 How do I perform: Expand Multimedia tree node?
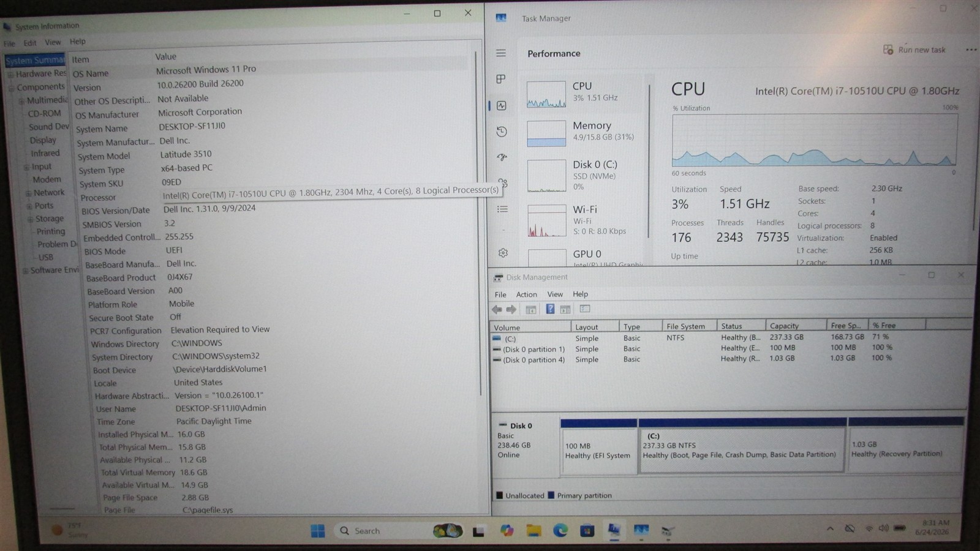21,101
